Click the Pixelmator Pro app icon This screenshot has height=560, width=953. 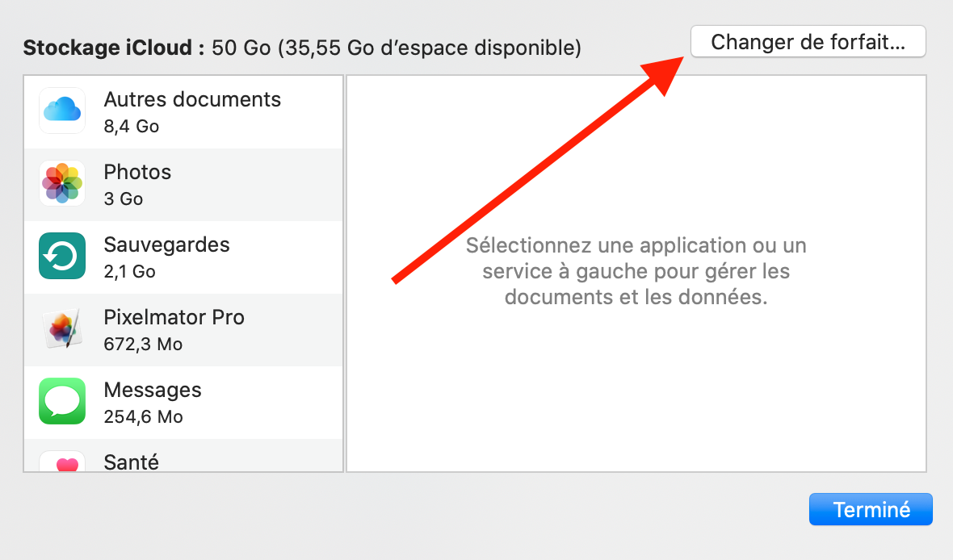62,328
